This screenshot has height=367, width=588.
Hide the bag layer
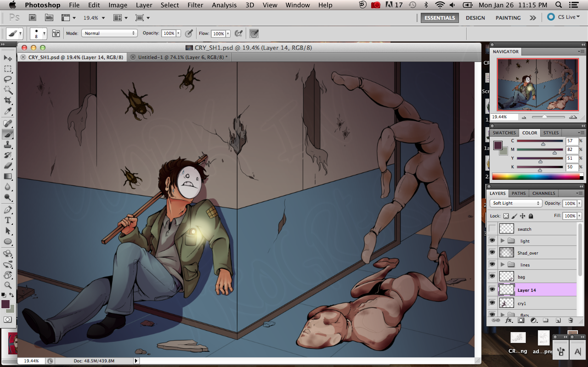point(492,276)
